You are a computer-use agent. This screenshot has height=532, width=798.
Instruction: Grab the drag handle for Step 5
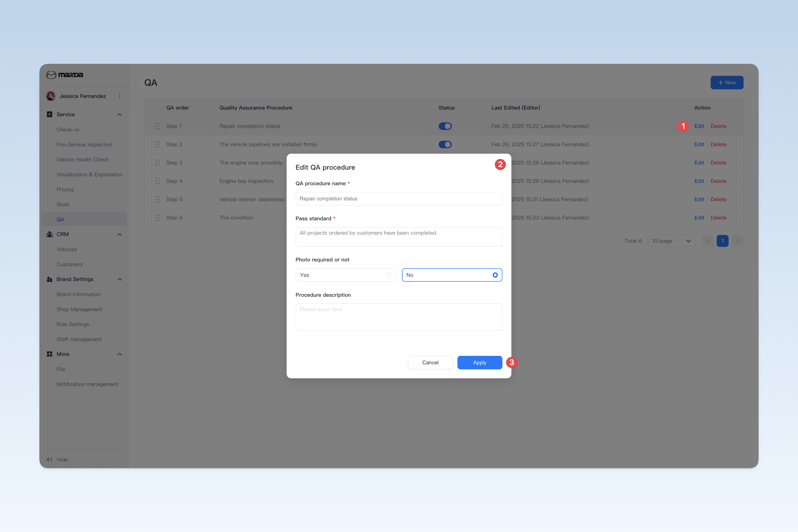pyautogui.click(x=158, y=199)
